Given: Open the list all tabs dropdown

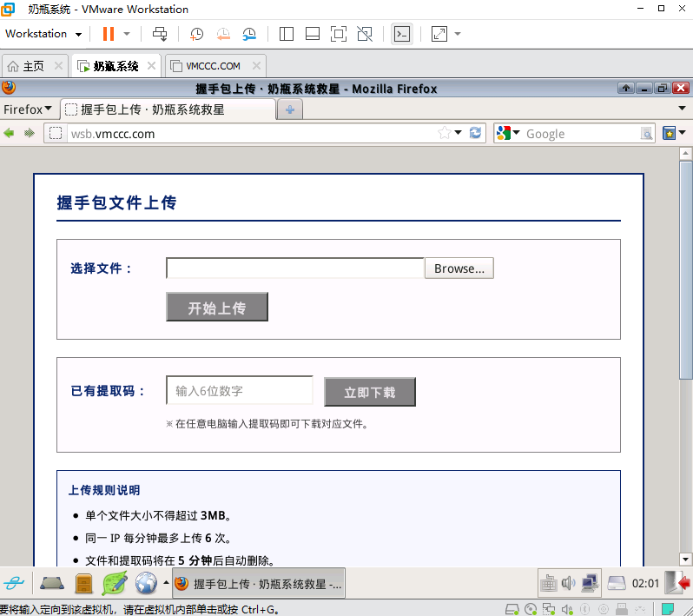Looking at the screenshot, I should click(682, 109).
